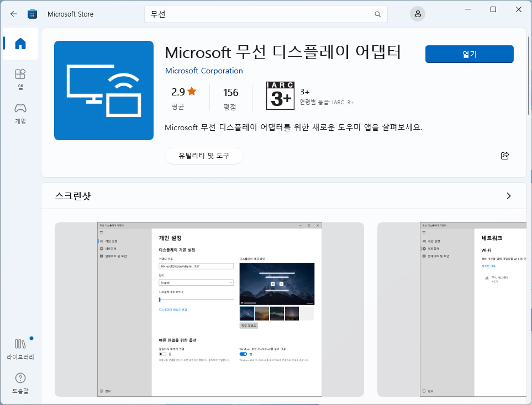Click the 156 평점 ratings count
This screenshot has width=532, height=405.
click(231, 98)
